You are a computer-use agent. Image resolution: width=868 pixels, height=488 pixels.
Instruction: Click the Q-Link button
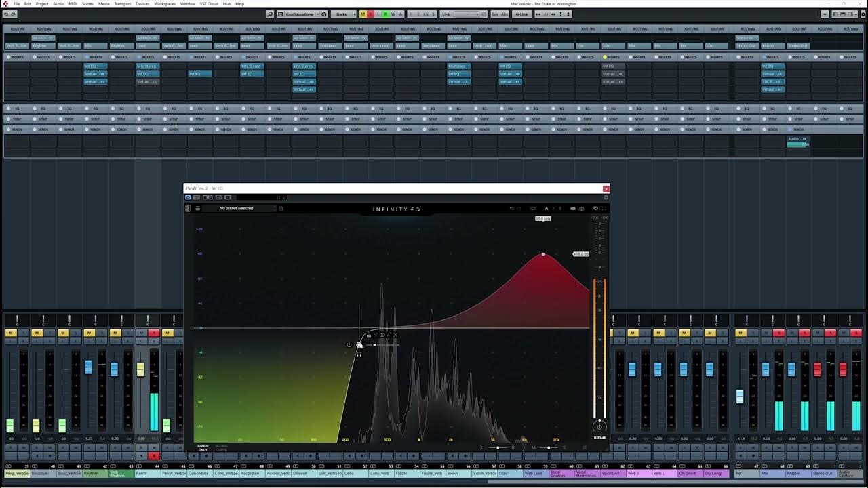pos(521,14)
